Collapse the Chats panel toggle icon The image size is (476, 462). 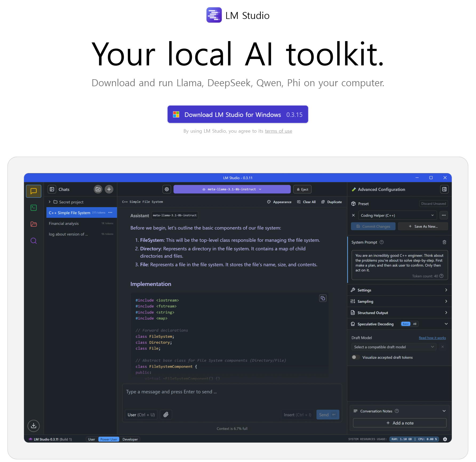(x=52, y=189)
